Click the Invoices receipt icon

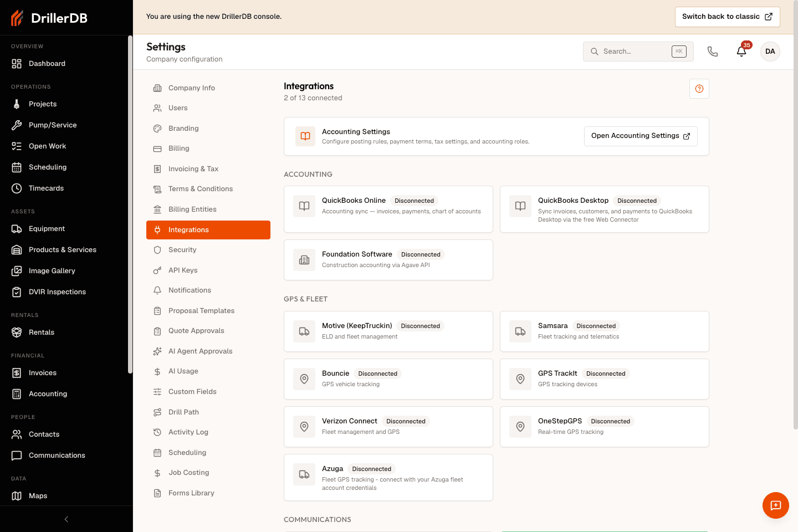pos(17,373)
